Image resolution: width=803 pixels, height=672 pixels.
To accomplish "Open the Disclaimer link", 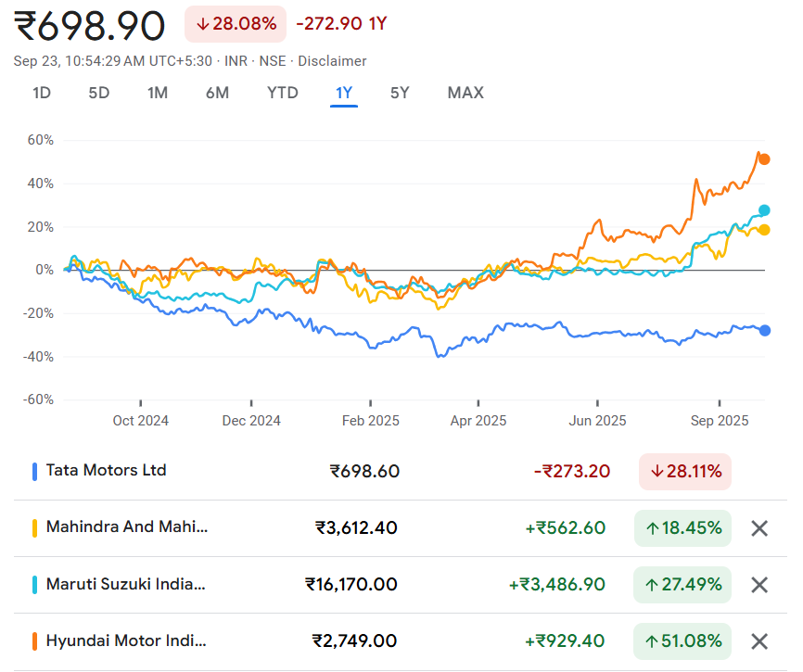I will click(x=332, y=61).
